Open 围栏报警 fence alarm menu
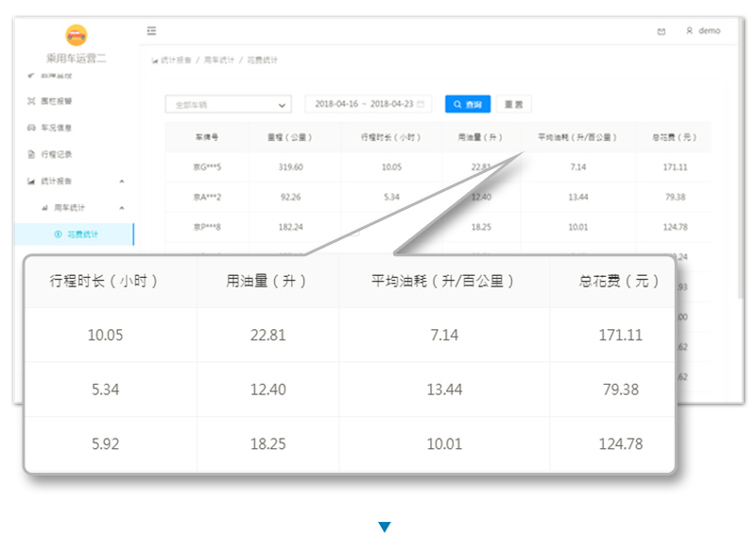This screenshot has width=756, height=537. coord(57,100)
